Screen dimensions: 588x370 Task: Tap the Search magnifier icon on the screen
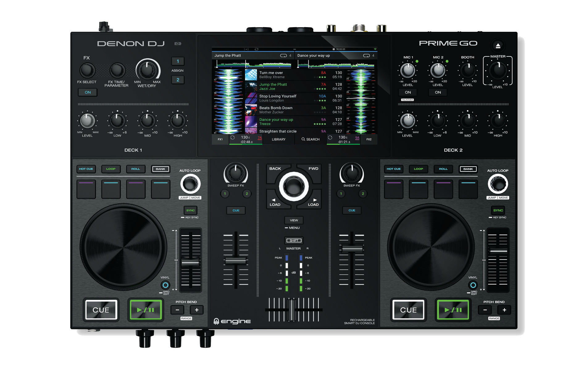[303, 139]
